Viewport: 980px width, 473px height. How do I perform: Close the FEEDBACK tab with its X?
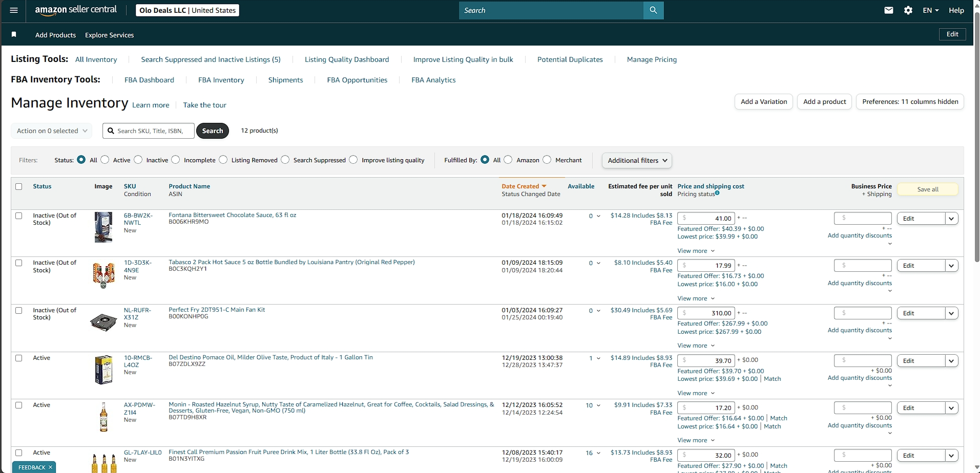pyautogui.click(x=50, y=467)
